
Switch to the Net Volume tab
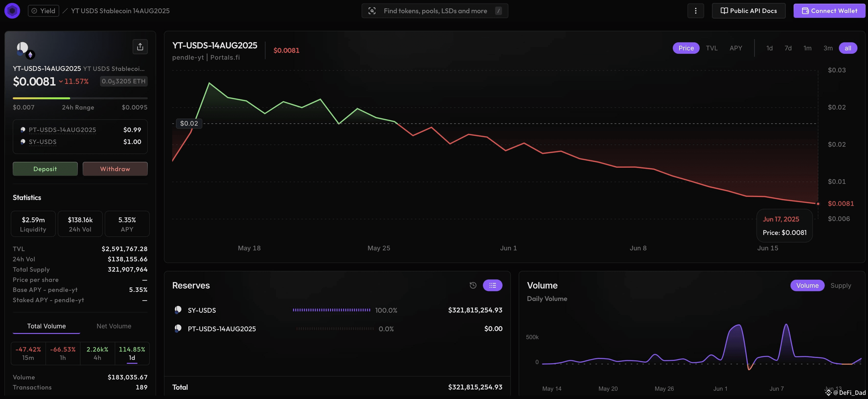pos(114,326)
